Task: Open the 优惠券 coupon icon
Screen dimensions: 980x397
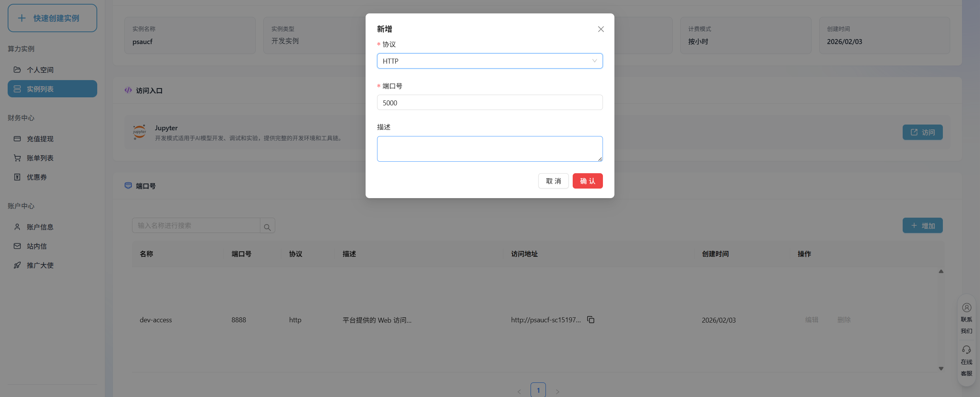Action: click(x=17, y=177)
